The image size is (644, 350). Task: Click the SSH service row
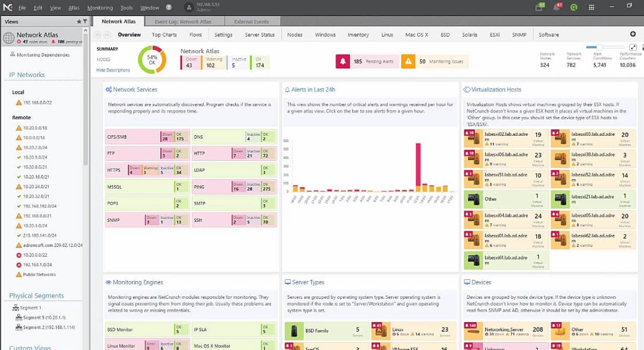click(x=234, y=220)
